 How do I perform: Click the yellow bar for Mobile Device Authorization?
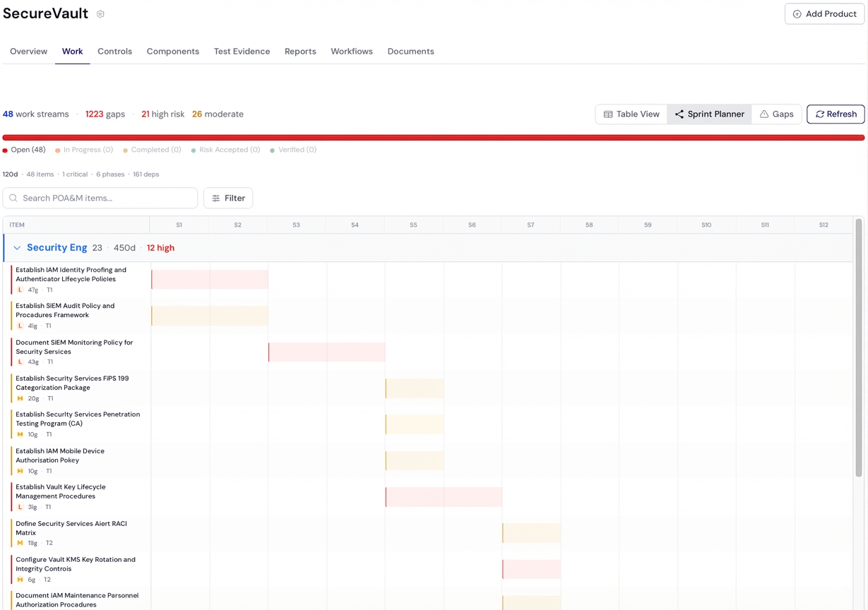[415, 461]
